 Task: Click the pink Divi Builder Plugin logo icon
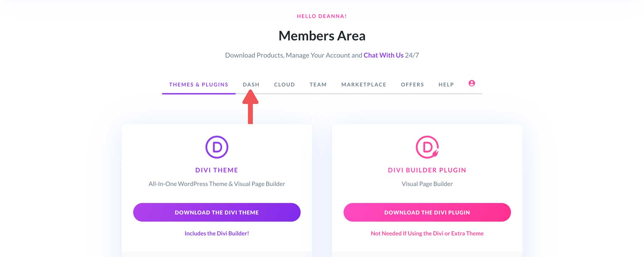pos(426,146)
